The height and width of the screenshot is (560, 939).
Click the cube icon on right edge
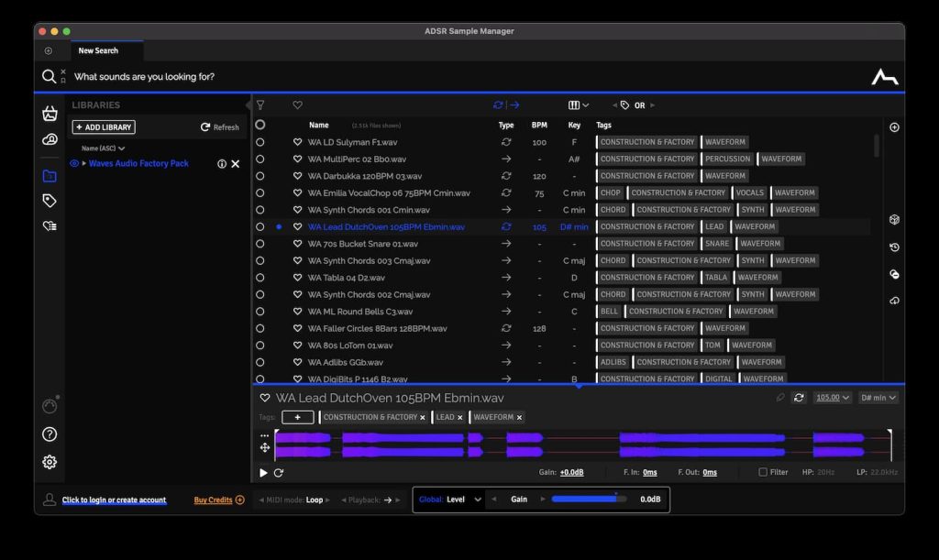894,220
